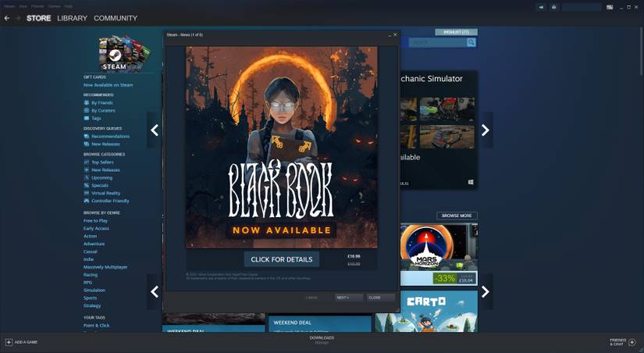Browse the Early Access genre
The image size is (644, 353).
[96, 229]
